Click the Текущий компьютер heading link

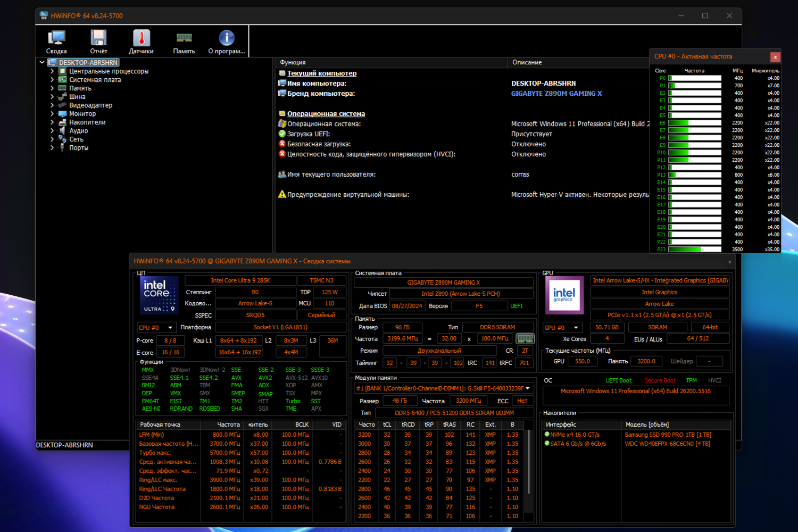click(322, 73)
